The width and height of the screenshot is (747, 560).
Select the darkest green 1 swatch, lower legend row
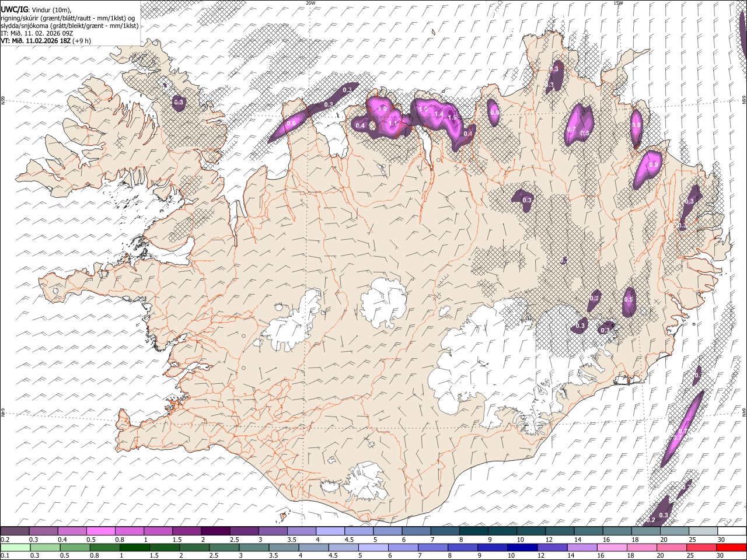pyautogui.click(x=135, y=547)
